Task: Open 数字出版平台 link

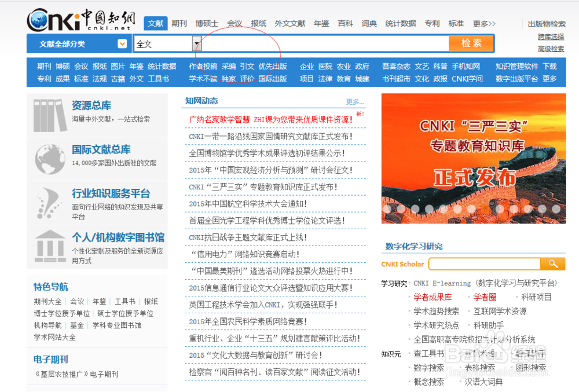Action: coord(517,79)
